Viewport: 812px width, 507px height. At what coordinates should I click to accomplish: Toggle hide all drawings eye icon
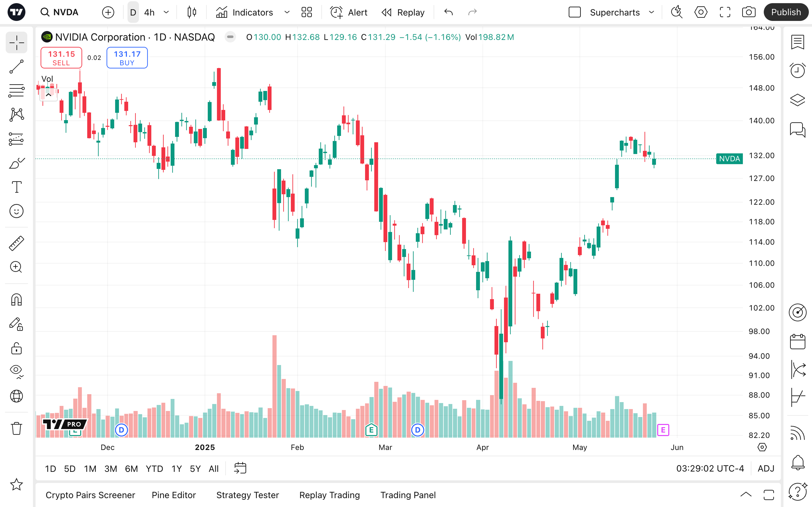[16, 370]
